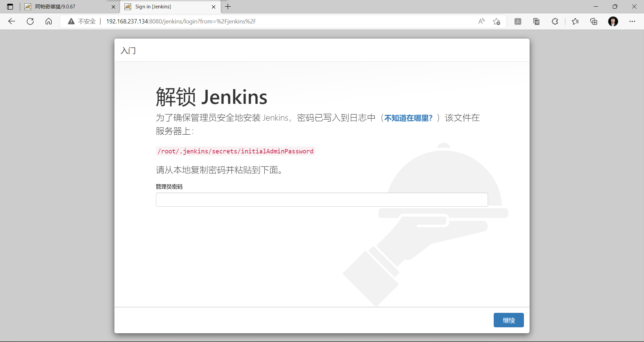The width and height of the screenshot is (644, 342).
Task: Open the Favorites list
Action: (575, 21)
